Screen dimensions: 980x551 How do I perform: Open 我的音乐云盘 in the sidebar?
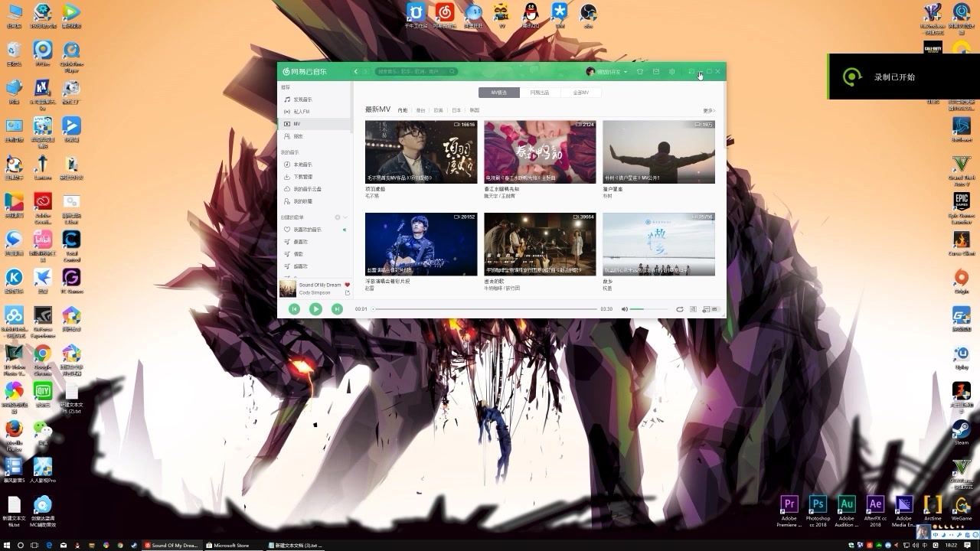click(x=314, y=189)
